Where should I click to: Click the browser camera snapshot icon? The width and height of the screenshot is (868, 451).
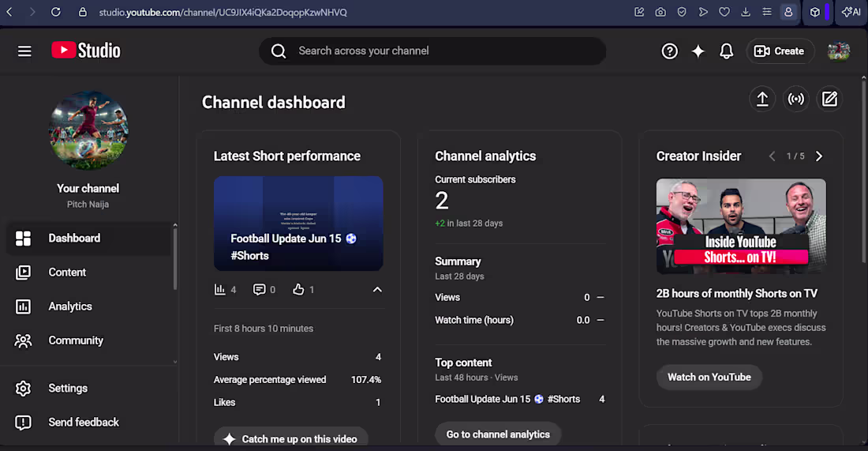tap(660, 12)
